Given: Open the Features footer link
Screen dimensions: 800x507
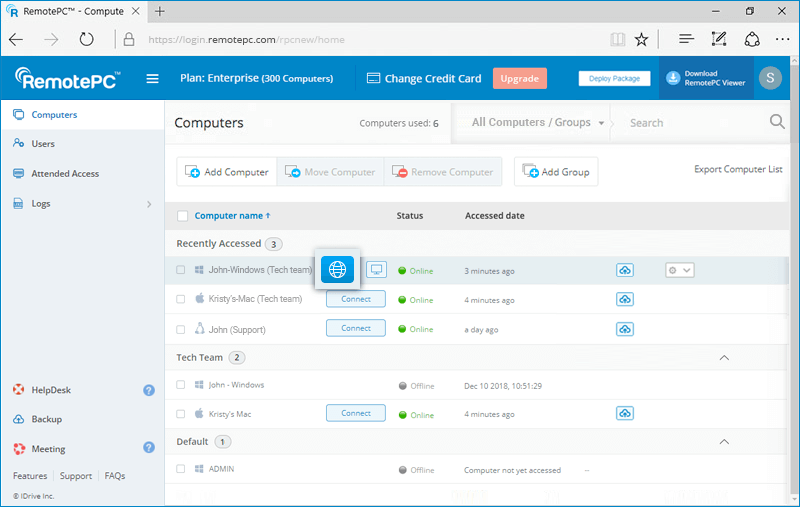Looking at the screenshot, I should point(30,476).
